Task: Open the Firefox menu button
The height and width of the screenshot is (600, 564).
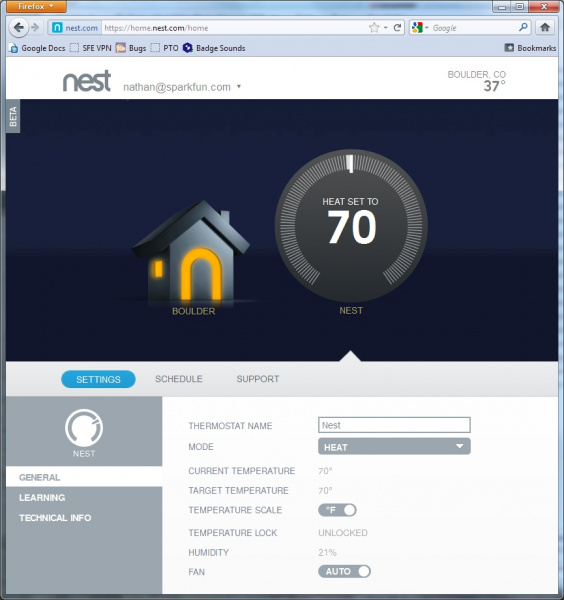Action: click(x=36, y=7)
